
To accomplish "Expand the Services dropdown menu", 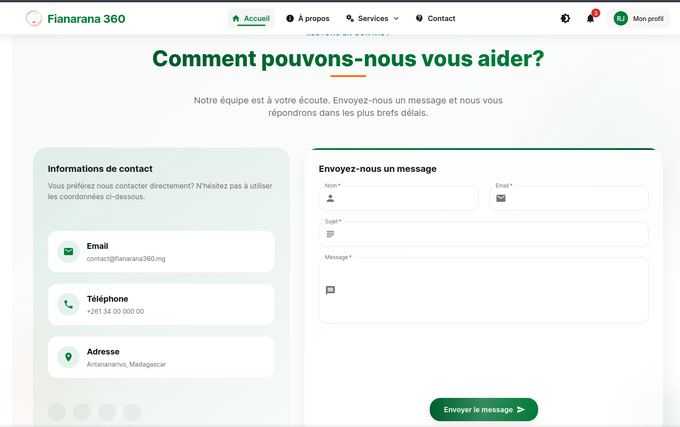I will [x=372, y=18].
